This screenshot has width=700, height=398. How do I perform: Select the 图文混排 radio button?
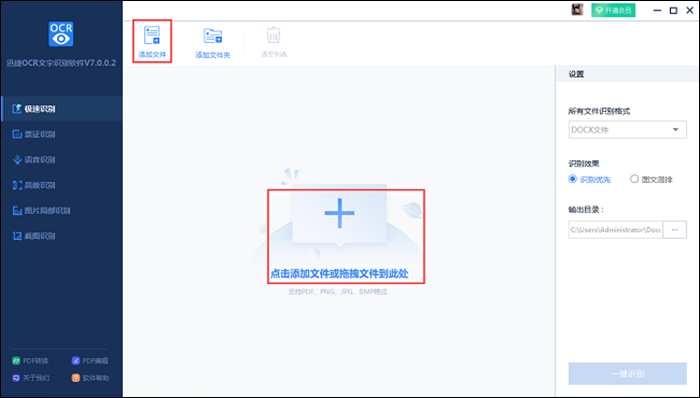(x=634, y=179)
